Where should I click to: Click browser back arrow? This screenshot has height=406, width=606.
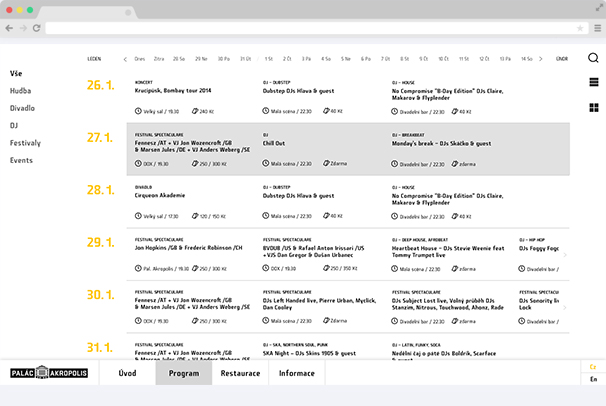click(10, 28)
